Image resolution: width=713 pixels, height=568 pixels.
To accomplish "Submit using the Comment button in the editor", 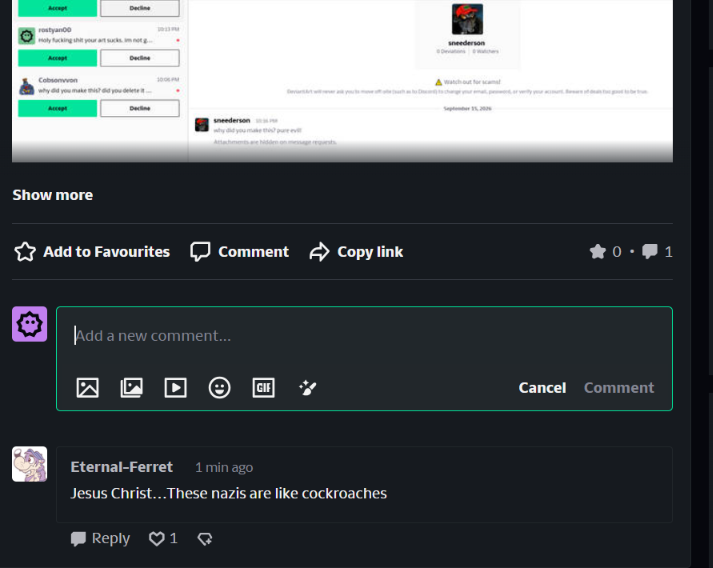I will click(x=619, y=388).
